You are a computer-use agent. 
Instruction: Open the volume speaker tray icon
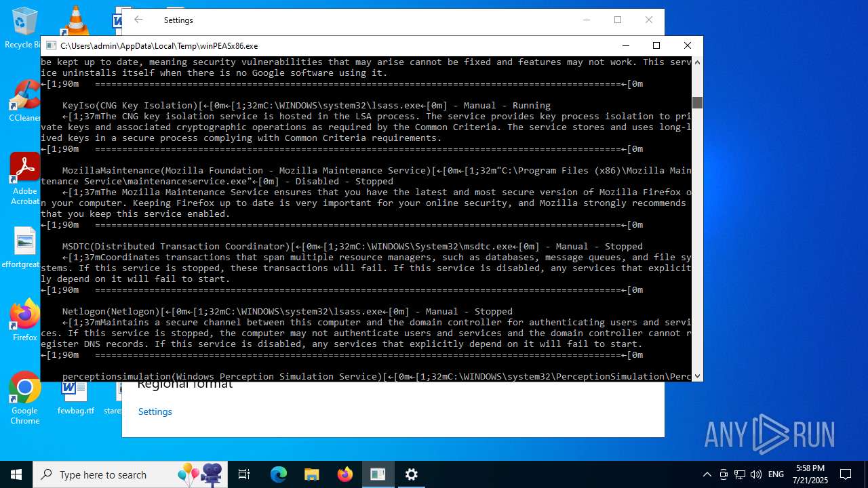point(756,474)
